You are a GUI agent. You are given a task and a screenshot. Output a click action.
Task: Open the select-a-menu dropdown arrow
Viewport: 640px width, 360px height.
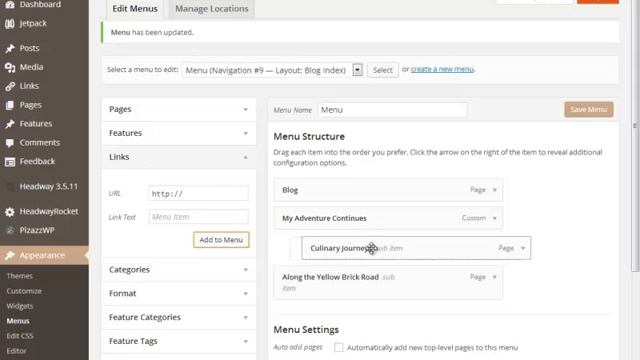point(357,70)
